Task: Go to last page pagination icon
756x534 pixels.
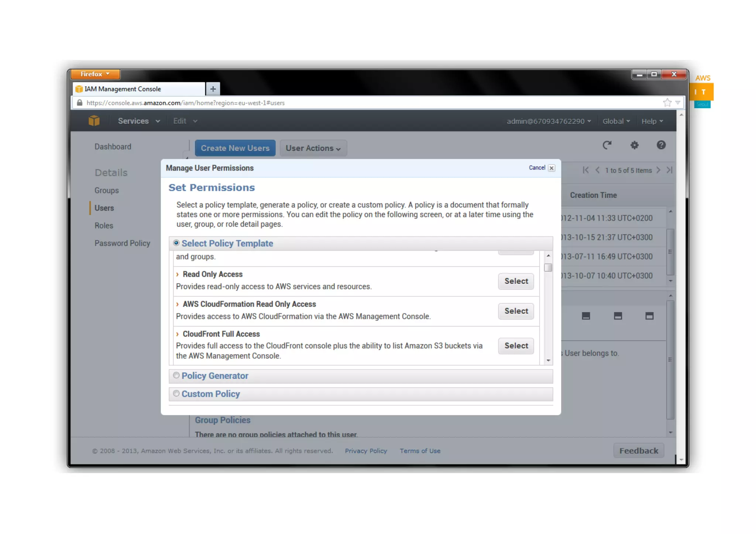Action: (670, 170)
